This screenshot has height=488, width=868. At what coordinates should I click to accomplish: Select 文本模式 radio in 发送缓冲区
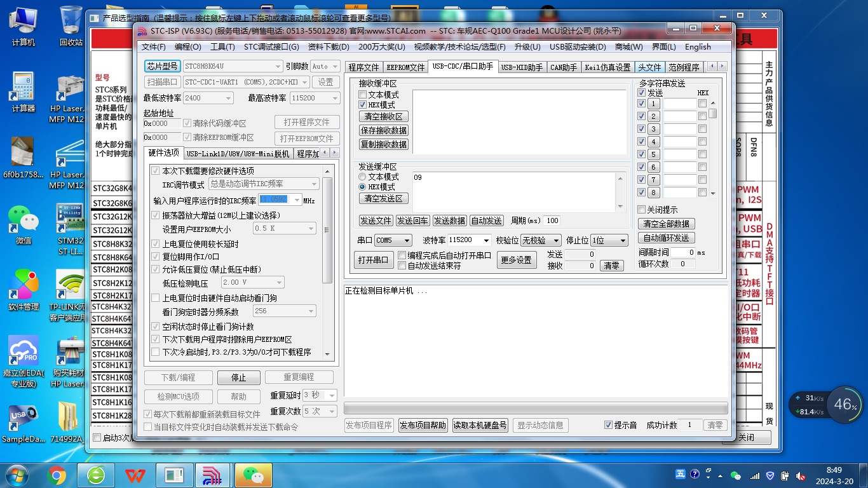click(x=362, y=177)
